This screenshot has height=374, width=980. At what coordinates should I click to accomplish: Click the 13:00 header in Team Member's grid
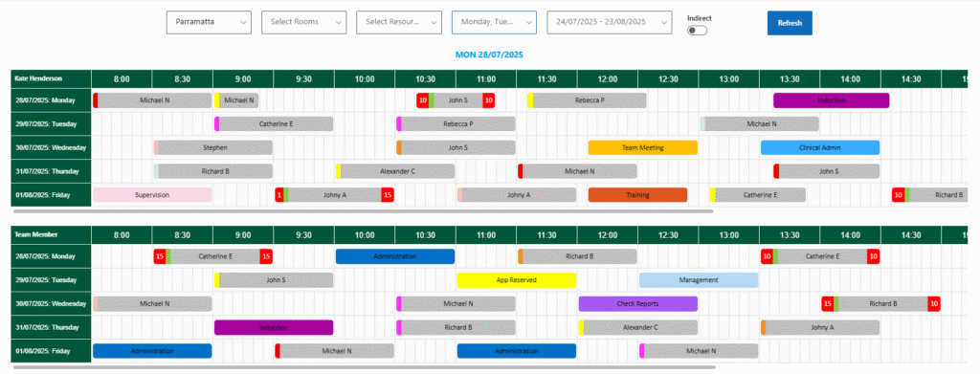[x=728, y=235]
